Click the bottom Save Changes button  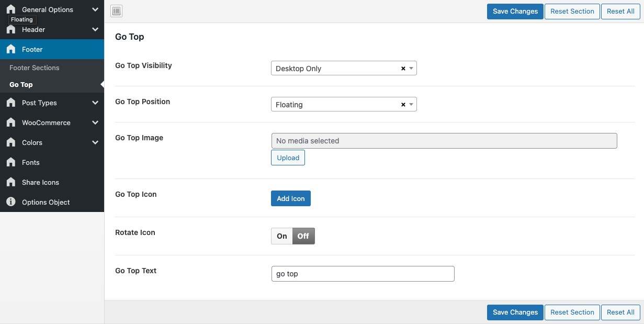coord(515,312)
